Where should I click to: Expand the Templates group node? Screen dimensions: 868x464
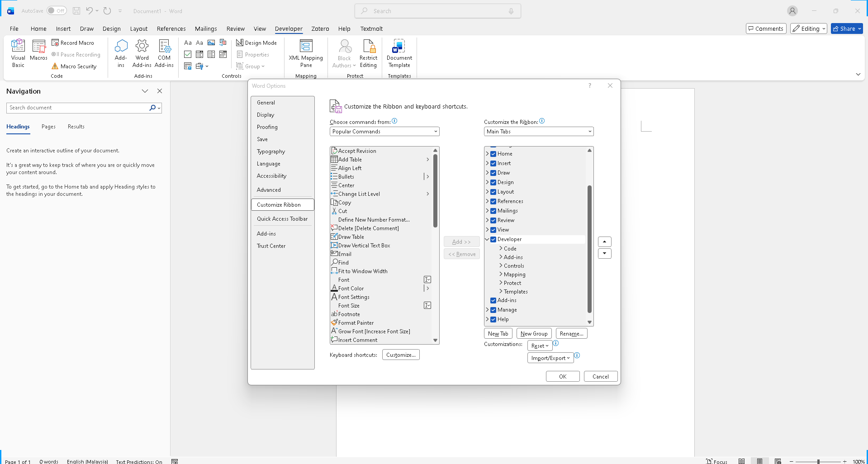501,291
